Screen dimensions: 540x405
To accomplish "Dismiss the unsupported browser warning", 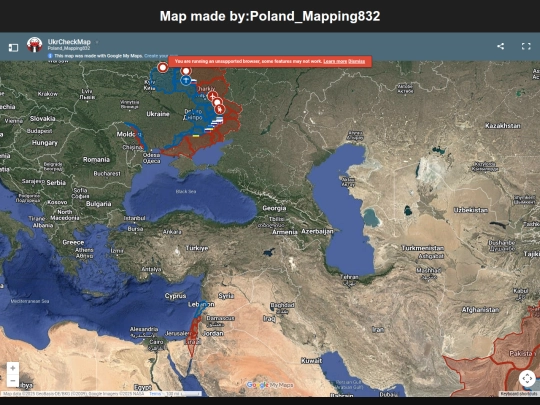I will click(356, 62).
